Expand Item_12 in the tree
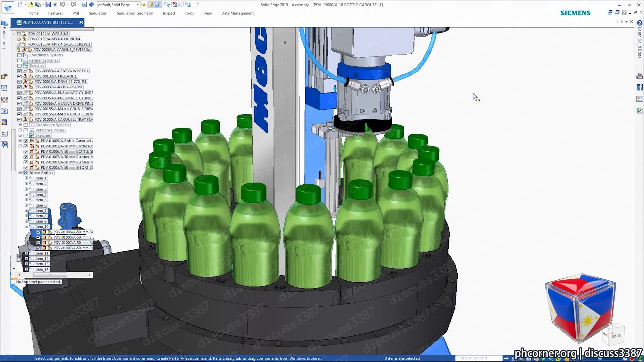644x362 pixels. pyautogui.click(x=26, y=259)
